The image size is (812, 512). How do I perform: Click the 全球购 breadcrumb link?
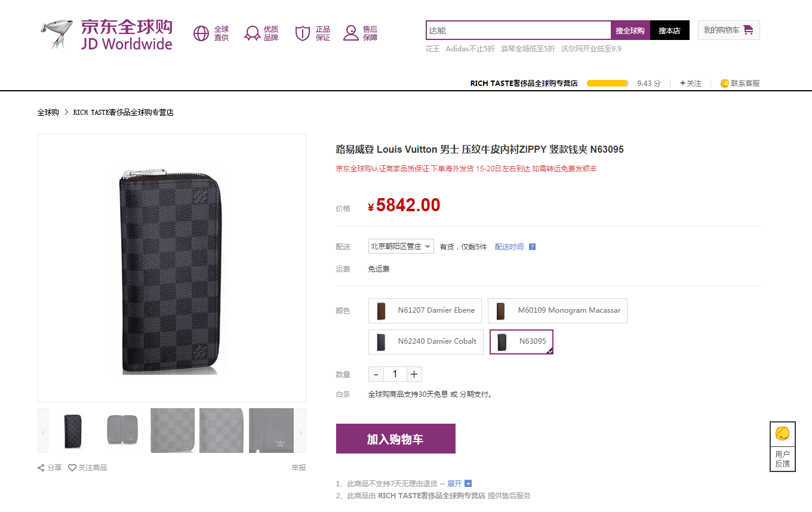tap(48, 112)
